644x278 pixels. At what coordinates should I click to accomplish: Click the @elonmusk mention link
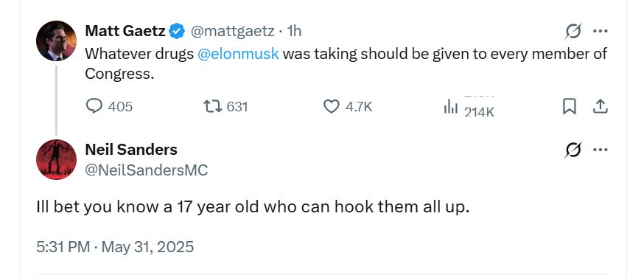click(x=238, y=54)
